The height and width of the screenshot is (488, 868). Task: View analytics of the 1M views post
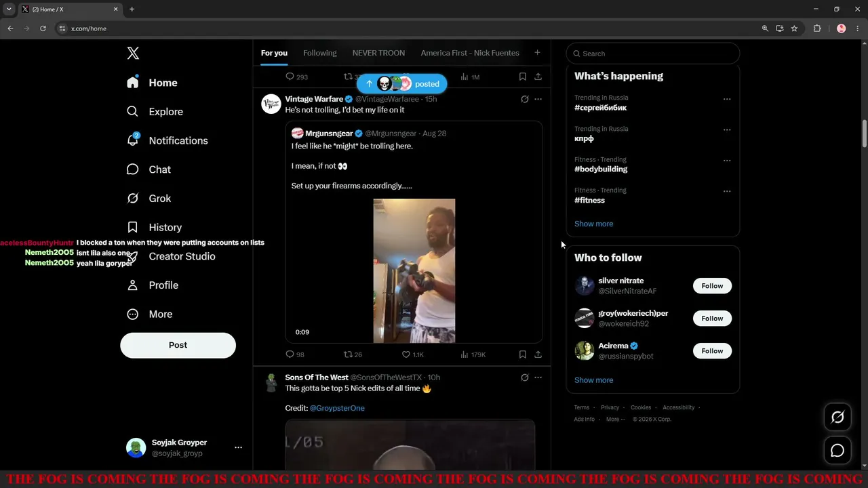click(x=470, y=77)
